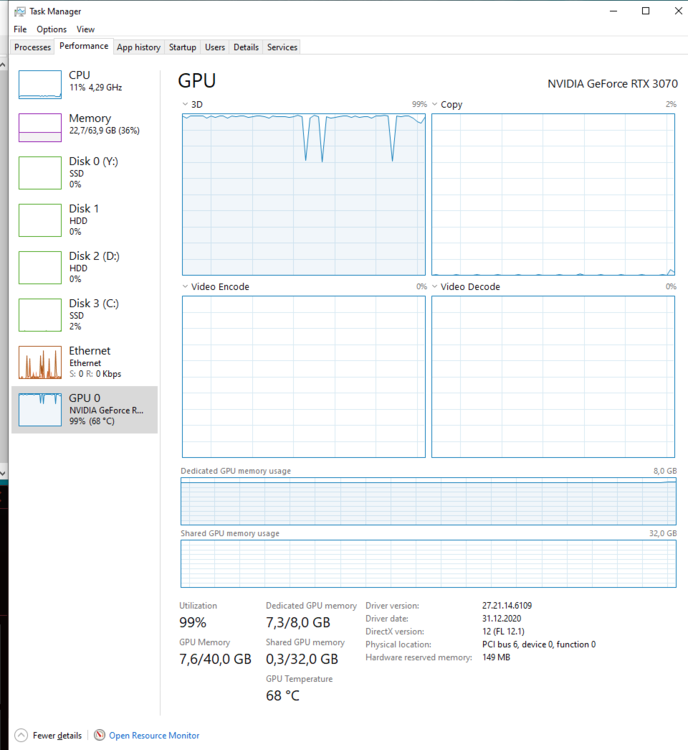Click the Video Decode graph area
Image resolution: width=688 pixels, height=750 pixels.
[553, 376]
